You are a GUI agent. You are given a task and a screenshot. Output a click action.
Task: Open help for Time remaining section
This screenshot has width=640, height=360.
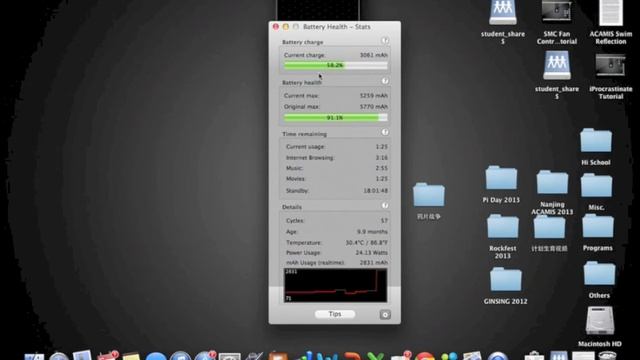pos(384,132)
